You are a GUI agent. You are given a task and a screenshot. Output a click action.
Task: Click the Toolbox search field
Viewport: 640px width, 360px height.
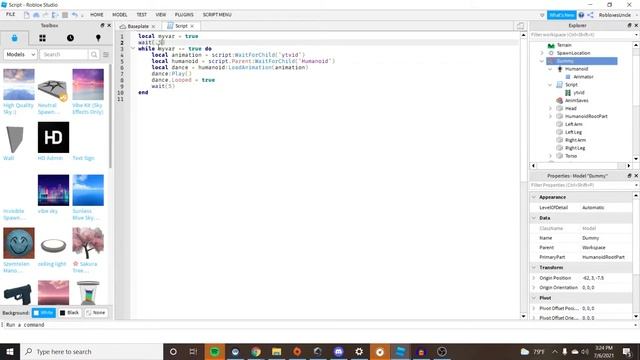(x=64, y=54)
